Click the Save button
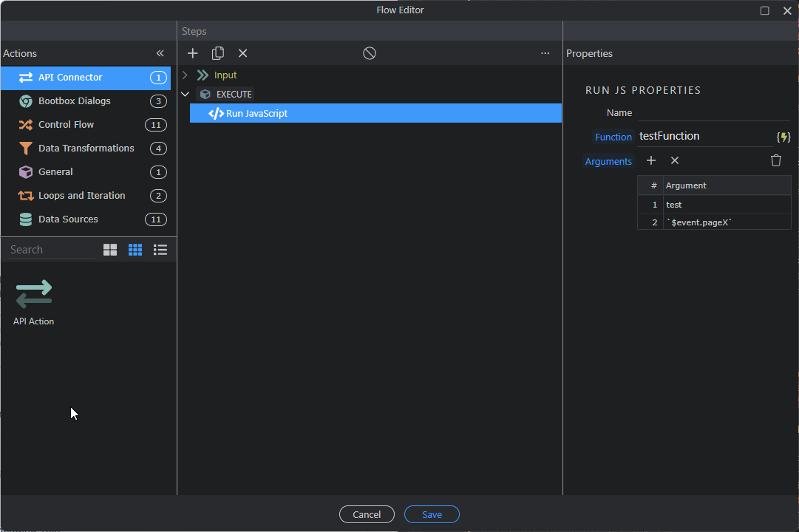The height and width of the screenshot is (532, 799). pyautogui.click(x=432, y=514)
